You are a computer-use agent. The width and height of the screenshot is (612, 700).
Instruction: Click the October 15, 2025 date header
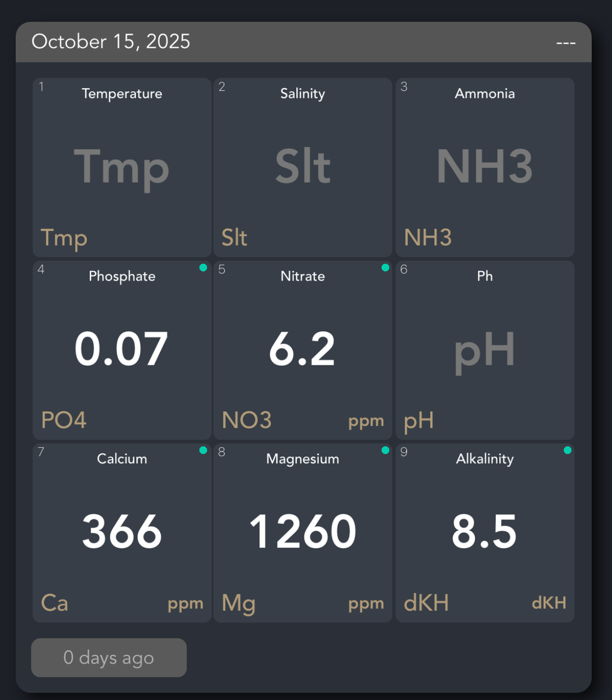(x=111, y=42)
